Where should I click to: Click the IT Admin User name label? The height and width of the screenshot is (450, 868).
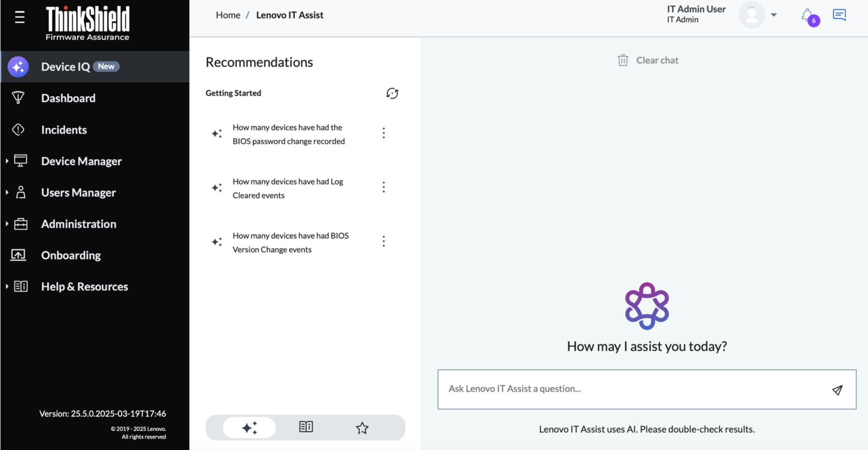(x=696, y=9)
